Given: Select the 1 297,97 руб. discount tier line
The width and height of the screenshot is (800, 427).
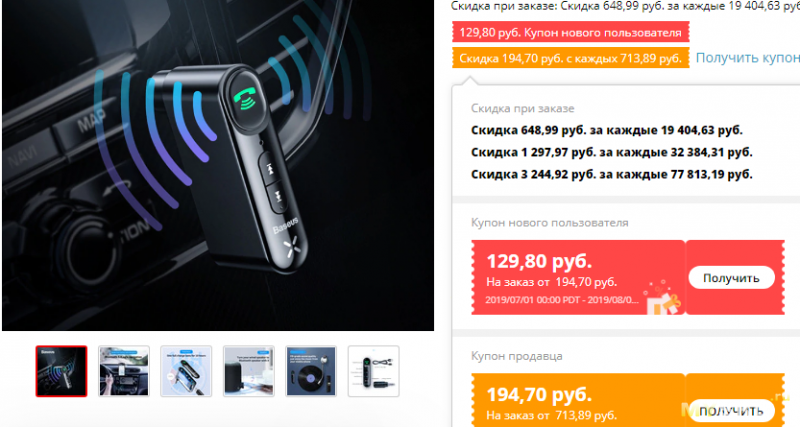Looking at the screenshot, I should coord(611,152).
